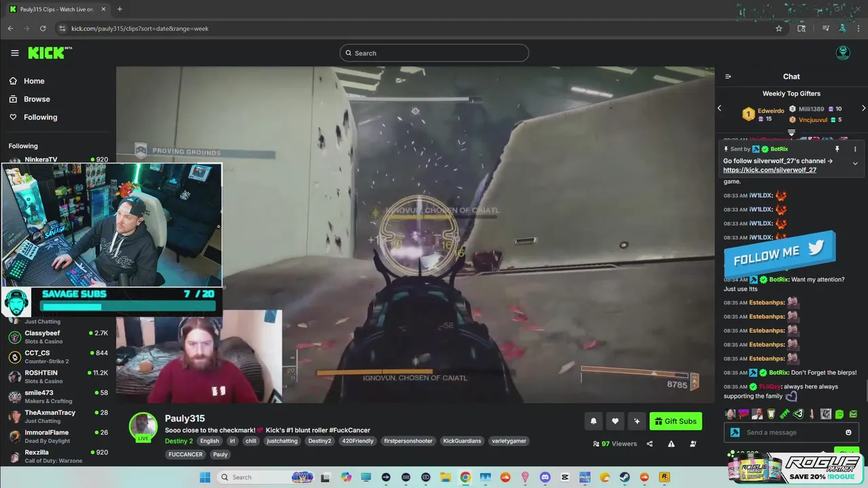Image resolution: width=868 pixels, height=488 pixels.
Task: Open the user profile avatar menu
Action: 843,53
